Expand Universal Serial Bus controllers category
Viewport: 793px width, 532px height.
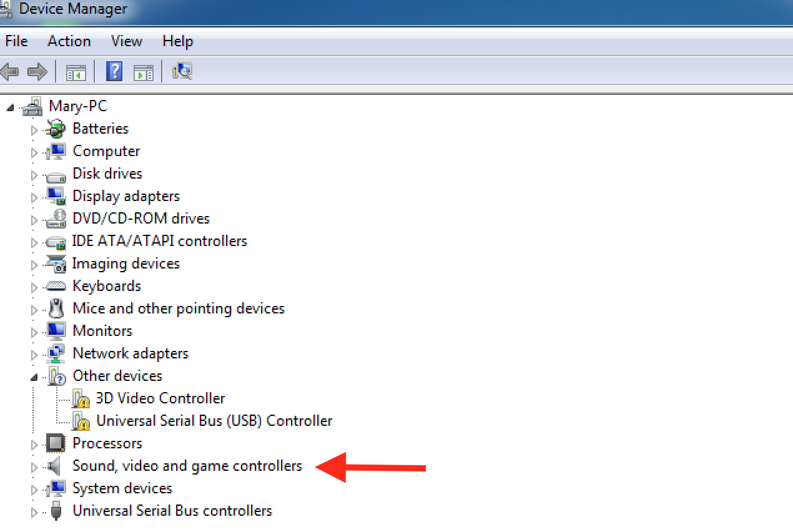[x=34, y=513]
